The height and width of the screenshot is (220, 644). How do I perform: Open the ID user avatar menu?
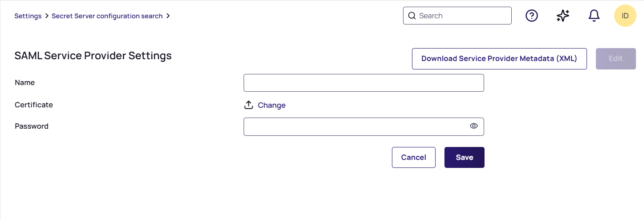click(x=625, y=16)
